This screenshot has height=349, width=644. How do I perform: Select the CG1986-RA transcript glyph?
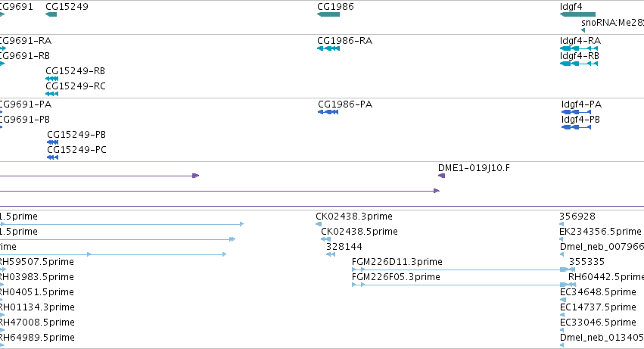328,48
